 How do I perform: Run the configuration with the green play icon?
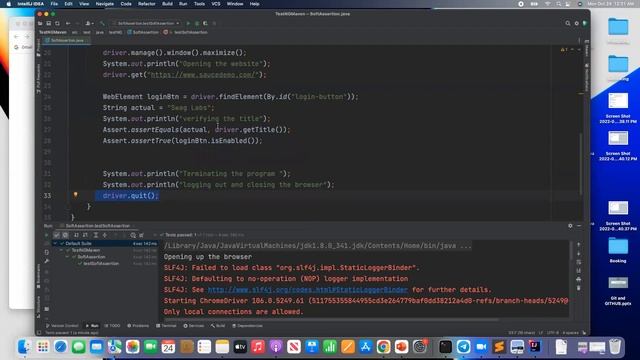(x=188, y=23)
